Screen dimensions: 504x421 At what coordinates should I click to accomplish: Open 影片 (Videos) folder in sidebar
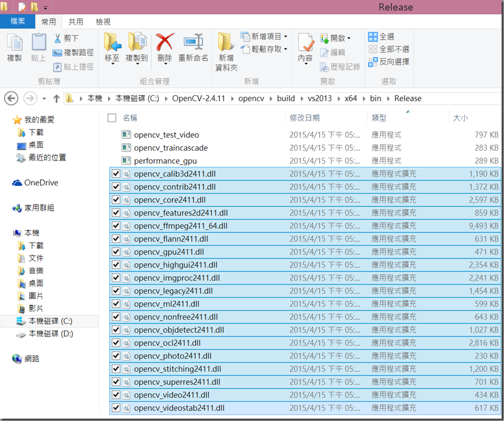click(30, 308)
